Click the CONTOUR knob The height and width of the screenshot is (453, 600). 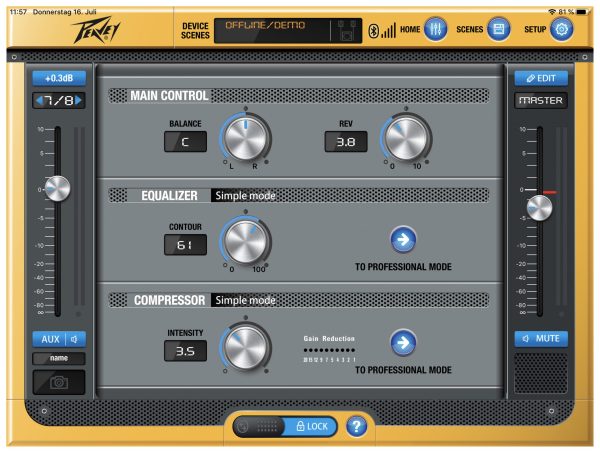(245, 241)
